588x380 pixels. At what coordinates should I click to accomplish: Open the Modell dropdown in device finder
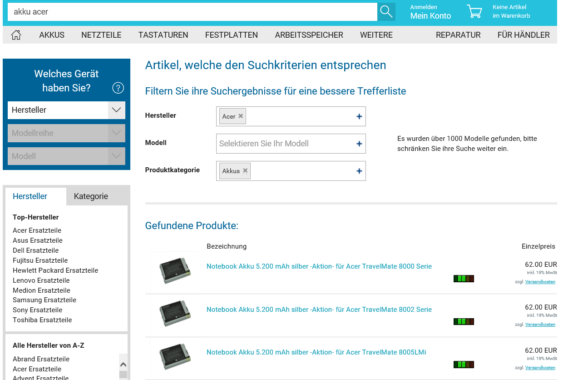click(x=66, y=156)
